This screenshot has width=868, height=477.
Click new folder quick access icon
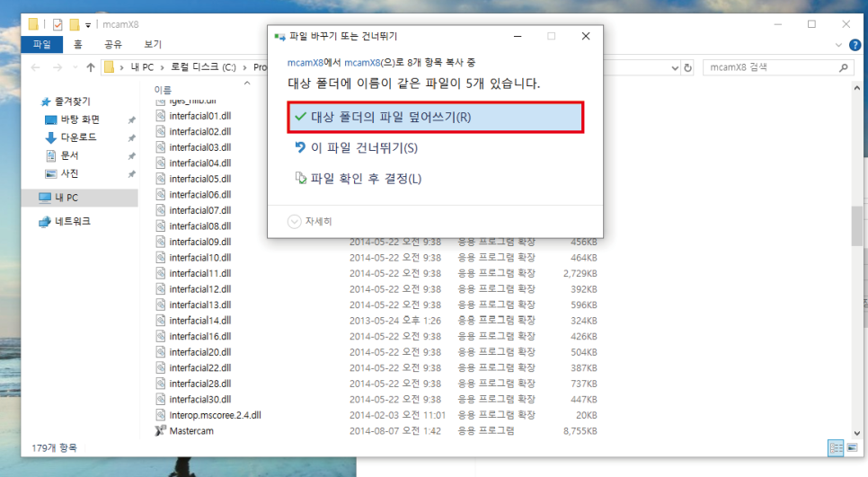click(x=75, y=24)
